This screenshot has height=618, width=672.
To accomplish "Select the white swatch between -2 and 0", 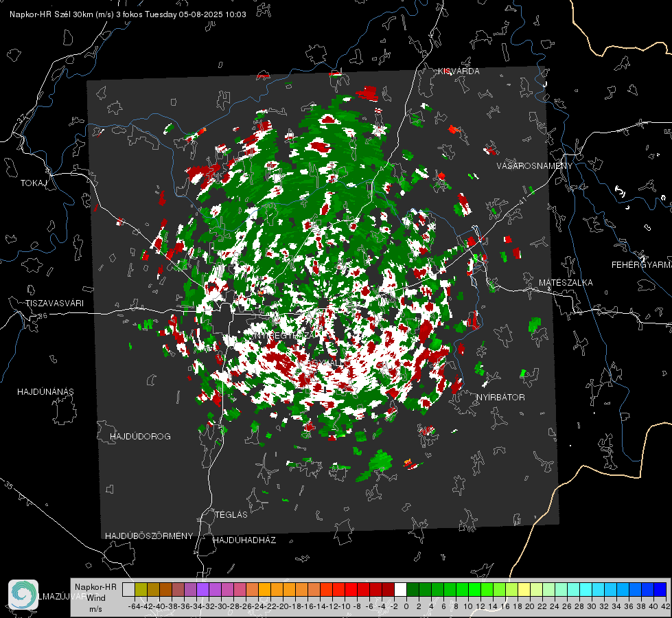I will pyautogui.click(x=400, y=589).
